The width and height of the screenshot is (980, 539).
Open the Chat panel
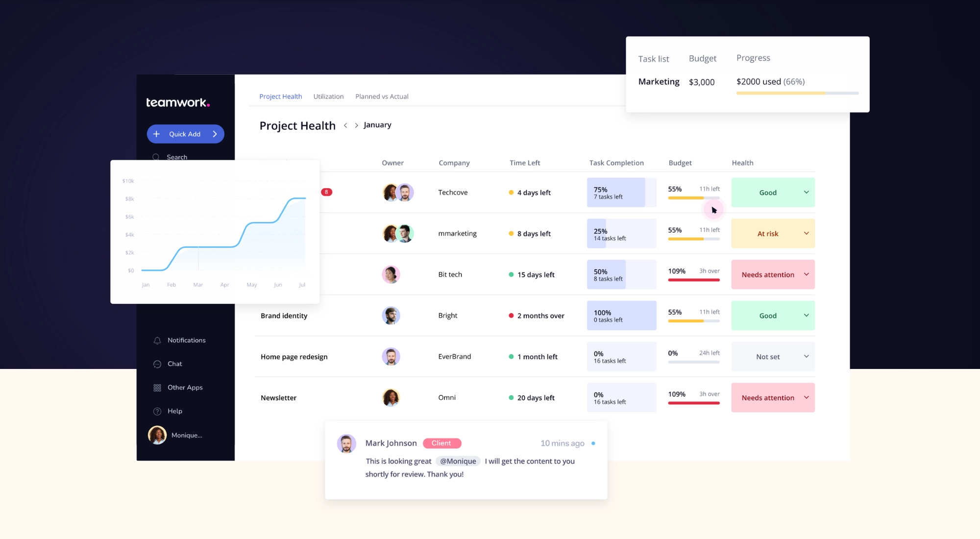(174, 364)
